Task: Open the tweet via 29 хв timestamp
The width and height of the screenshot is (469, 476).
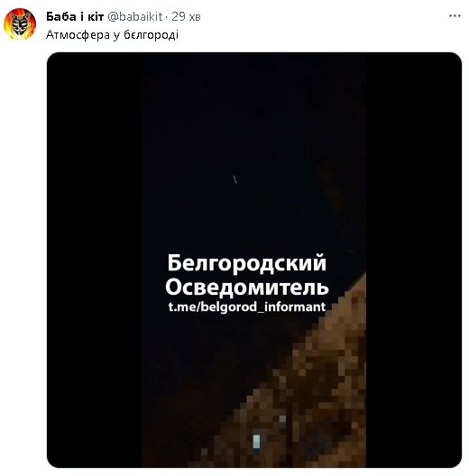Action: coord(186,16)
